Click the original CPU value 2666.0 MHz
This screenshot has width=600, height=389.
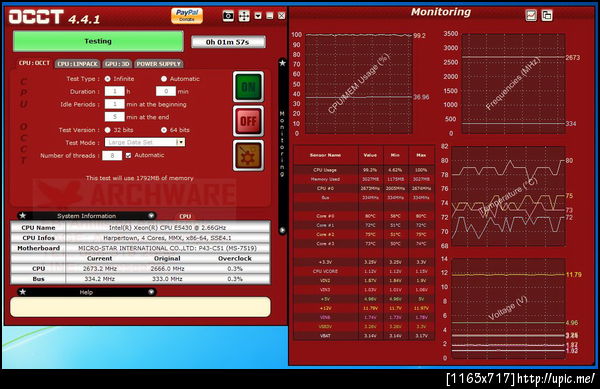point(167,269)
